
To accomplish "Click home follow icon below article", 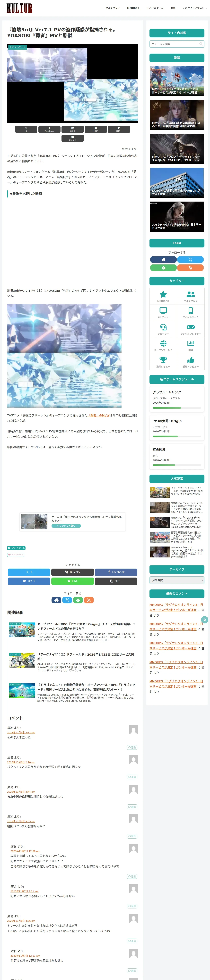I will (56, 600).
